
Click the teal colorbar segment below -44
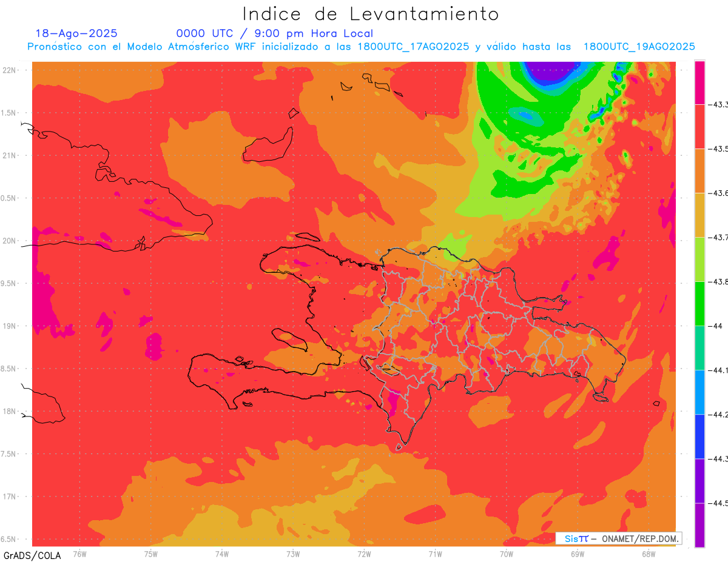point(699,348)
